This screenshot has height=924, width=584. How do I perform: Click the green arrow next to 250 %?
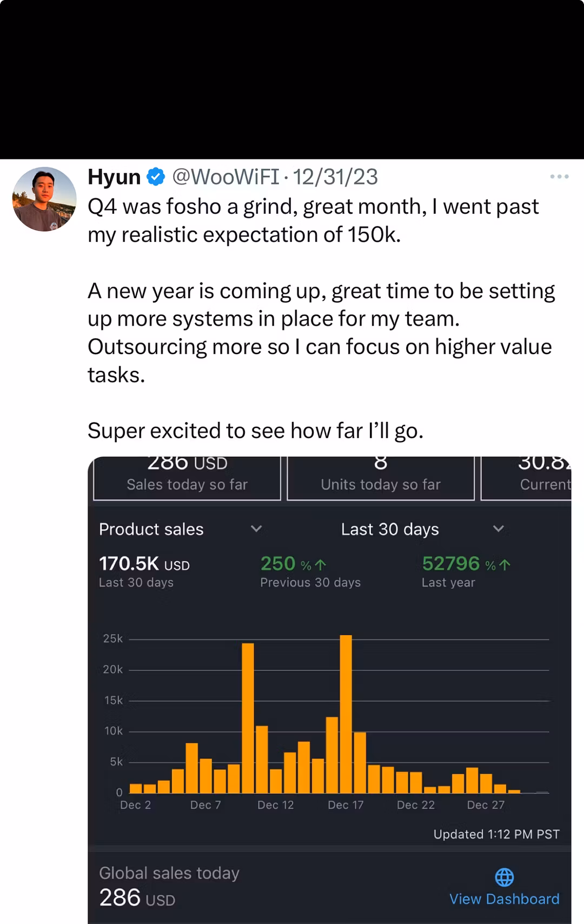321,565
